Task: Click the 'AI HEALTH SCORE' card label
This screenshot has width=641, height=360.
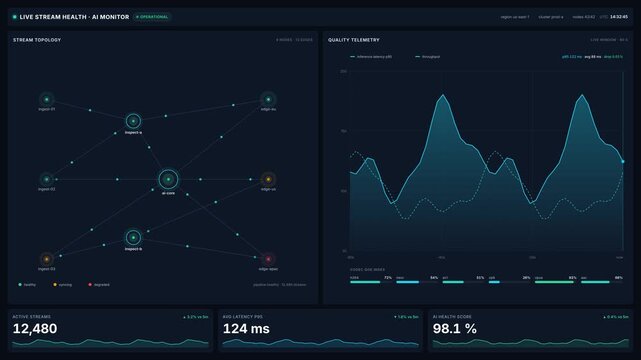Action: click(452, 317)
